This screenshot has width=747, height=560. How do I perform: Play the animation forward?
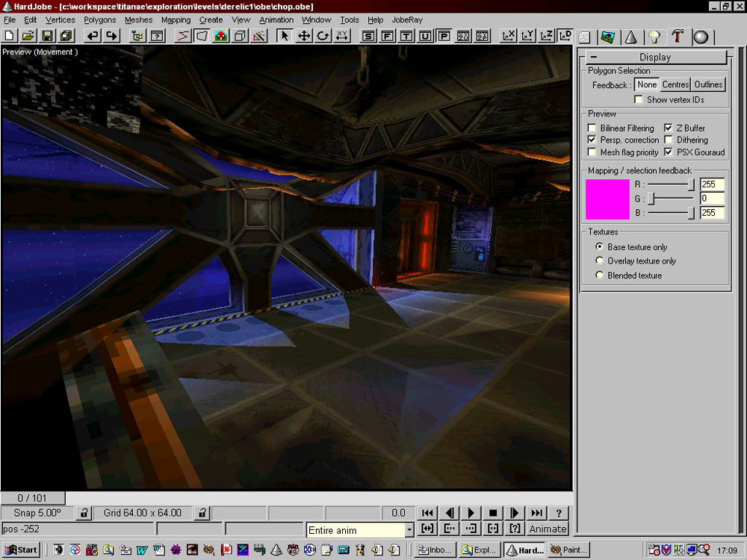click(471, 513)
